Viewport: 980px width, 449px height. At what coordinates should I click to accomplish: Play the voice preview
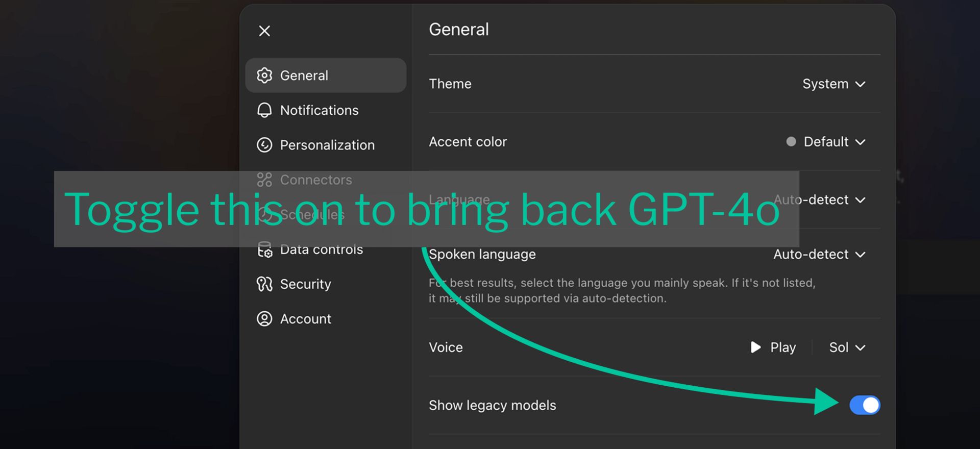(773, 347)
